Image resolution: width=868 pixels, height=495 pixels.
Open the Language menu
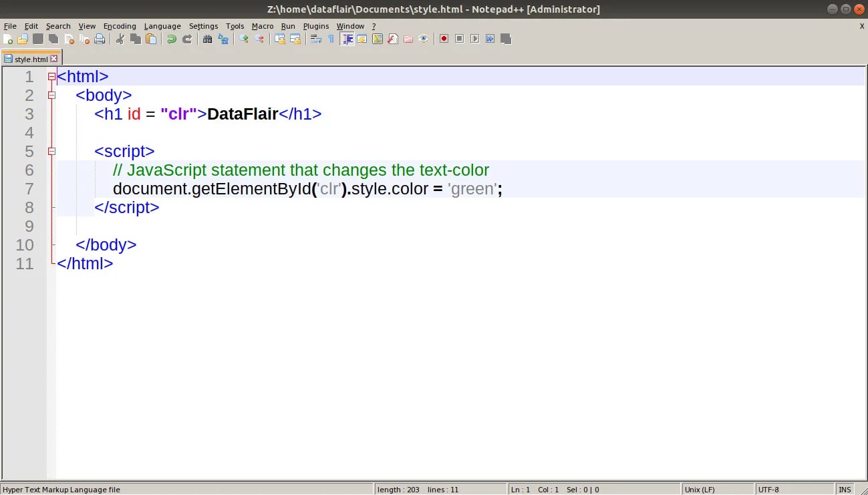click(x=162, y=26)
